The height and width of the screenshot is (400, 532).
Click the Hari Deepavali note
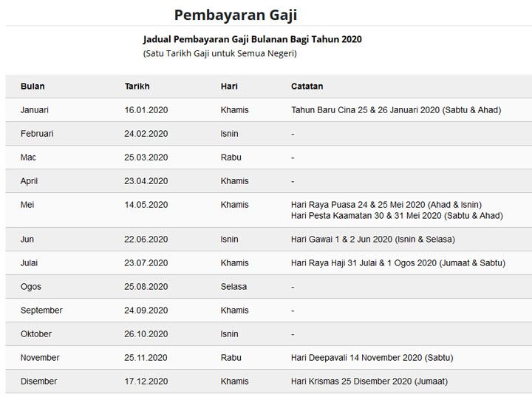372,358
